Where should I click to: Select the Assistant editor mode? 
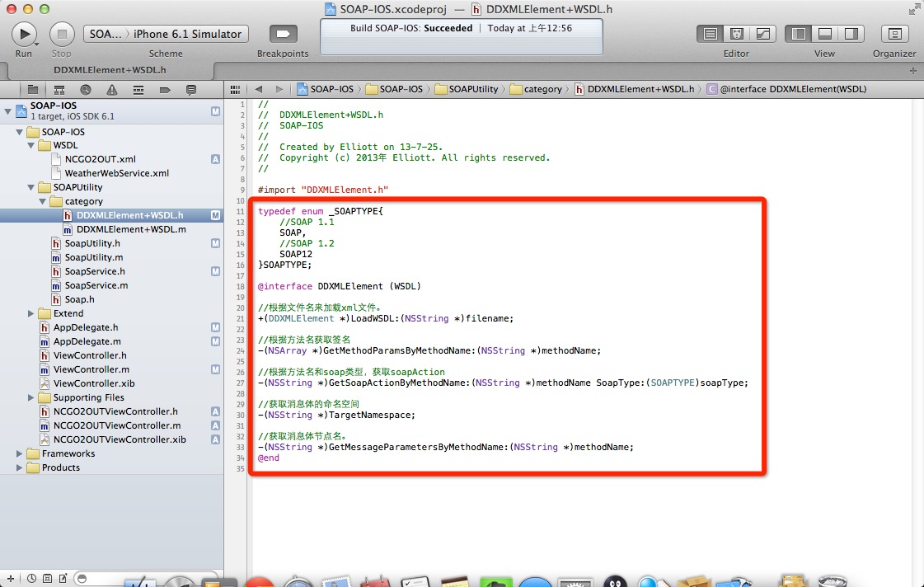click(737, 34)
